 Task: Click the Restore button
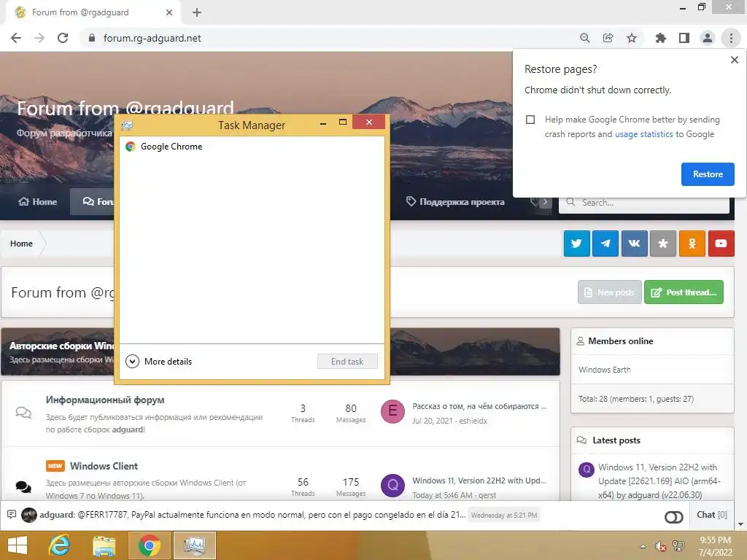click(x=708, y=174)
